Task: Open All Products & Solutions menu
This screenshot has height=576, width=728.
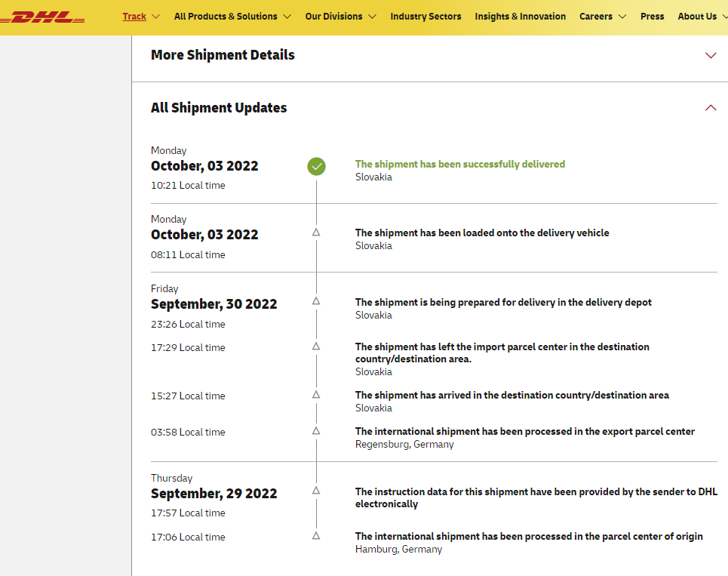Action: 232,17
